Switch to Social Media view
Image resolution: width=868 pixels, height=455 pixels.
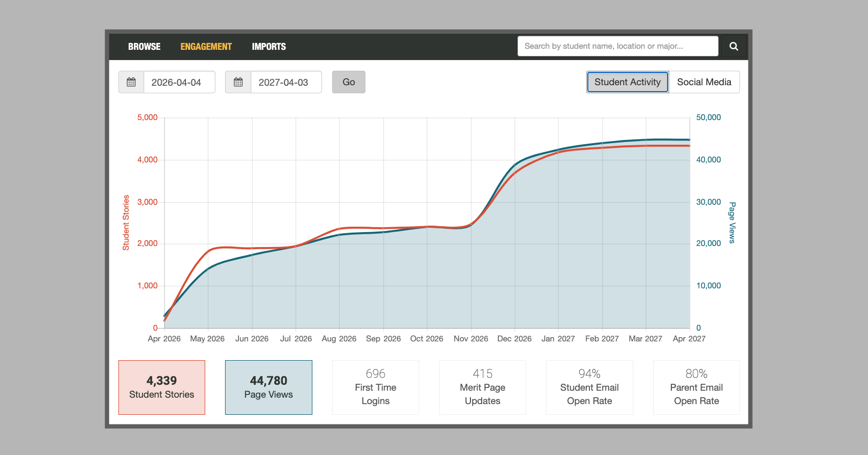704,82
